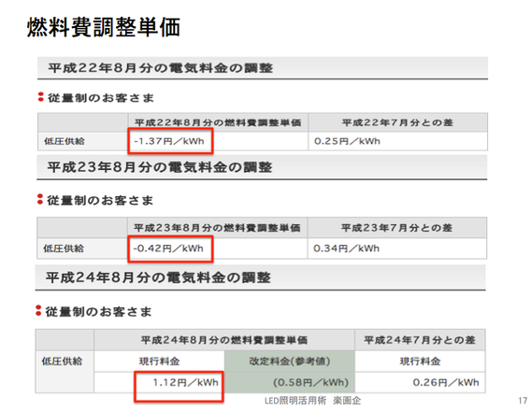Click 低圧供給 in the 平成24年 table
Screen dimensions: 532x411
point(62,361)
